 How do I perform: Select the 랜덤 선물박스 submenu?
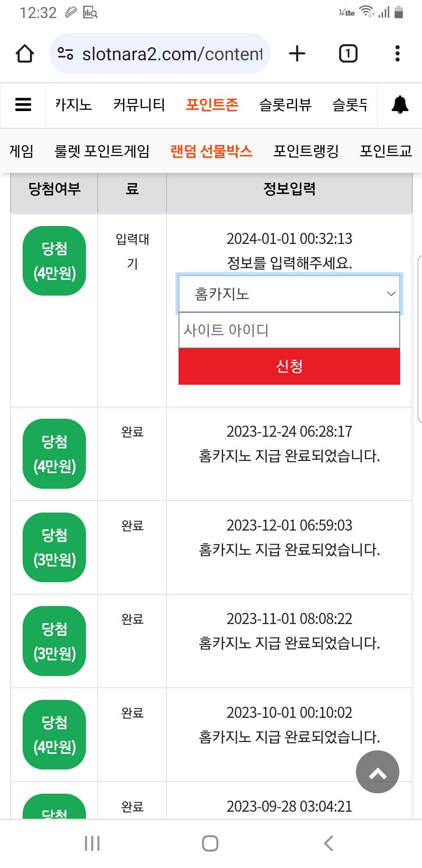coord(211,151)
